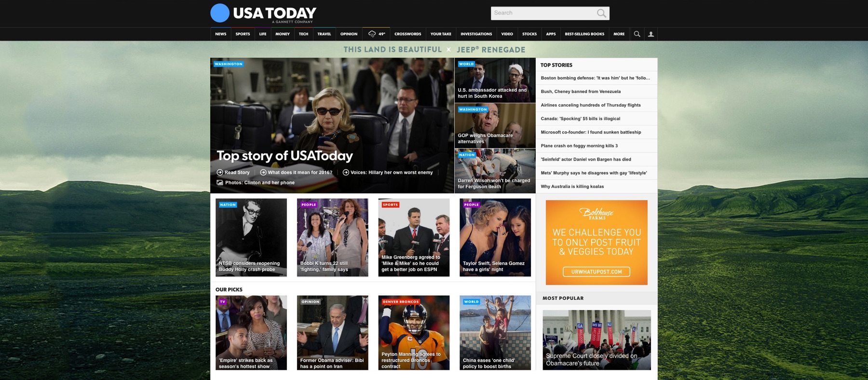Click the weather cloud icon showing 49°

tap(372, 34)
